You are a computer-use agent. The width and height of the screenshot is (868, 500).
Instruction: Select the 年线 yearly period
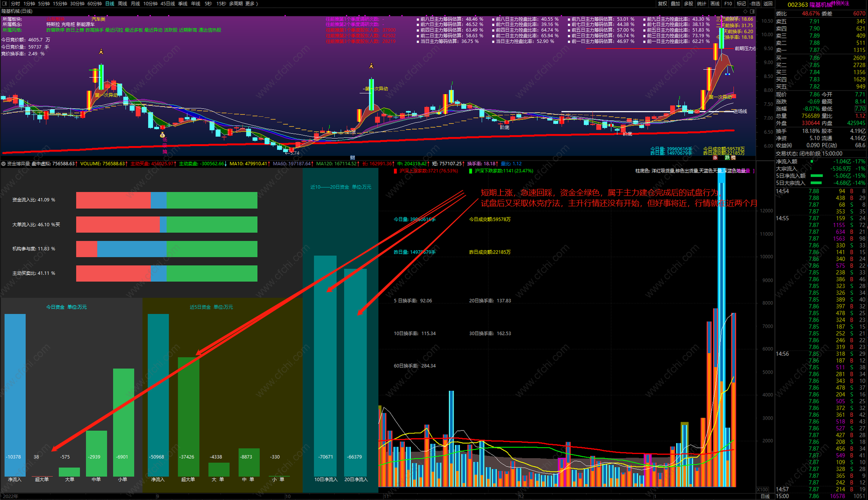tap(195, 4)
